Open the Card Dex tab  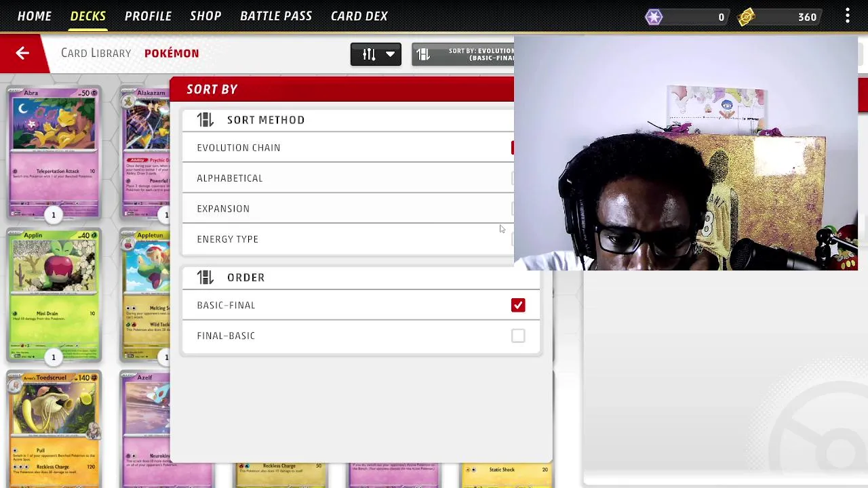(x=359, y=16)
